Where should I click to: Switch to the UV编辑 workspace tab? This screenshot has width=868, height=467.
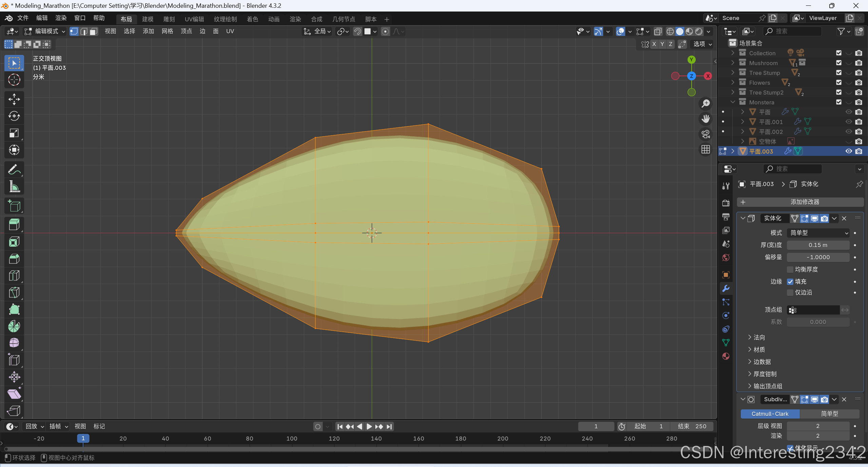click(x=194, y=19)
